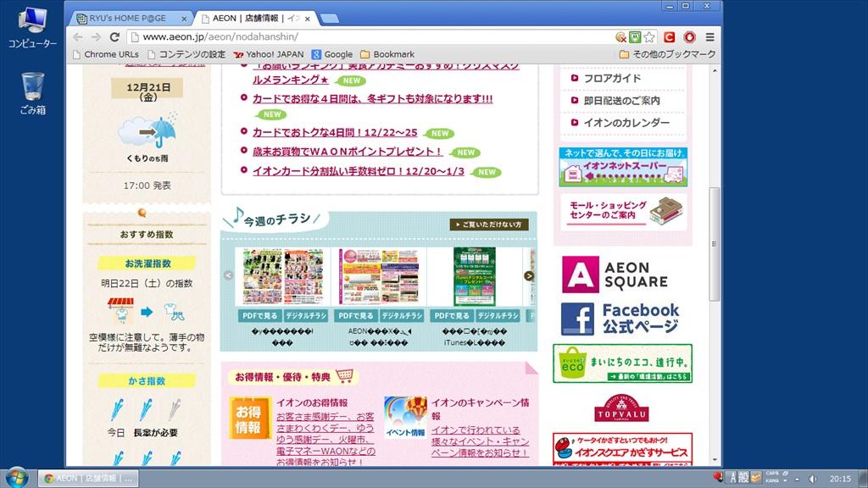Open 即日配送のご案内 sidebar link
Viewport: 868px width, 488px height.
[x=622, y=101]
